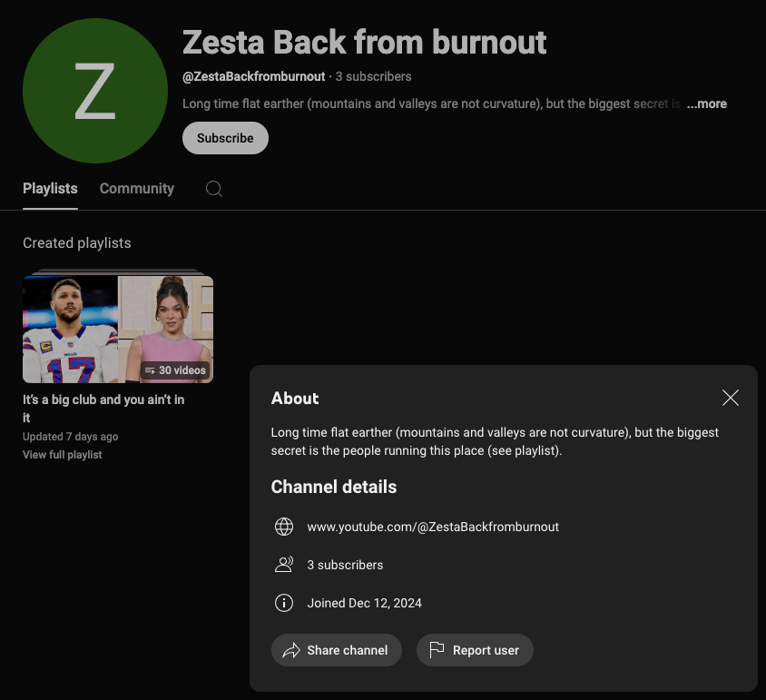Click the green Z channel avatar
Viewport: 766px width, 700px height.
click(x=94, y=91)
